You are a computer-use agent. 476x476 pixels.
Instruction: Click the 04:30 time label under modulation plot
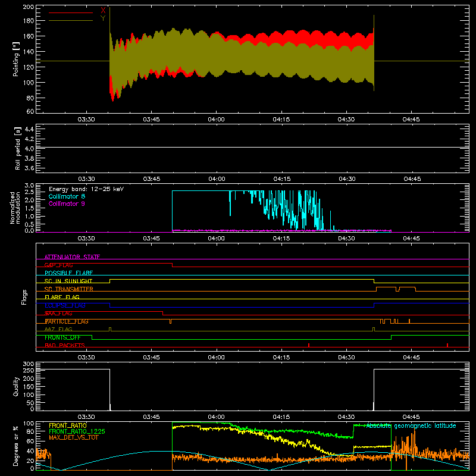[346, 239]
